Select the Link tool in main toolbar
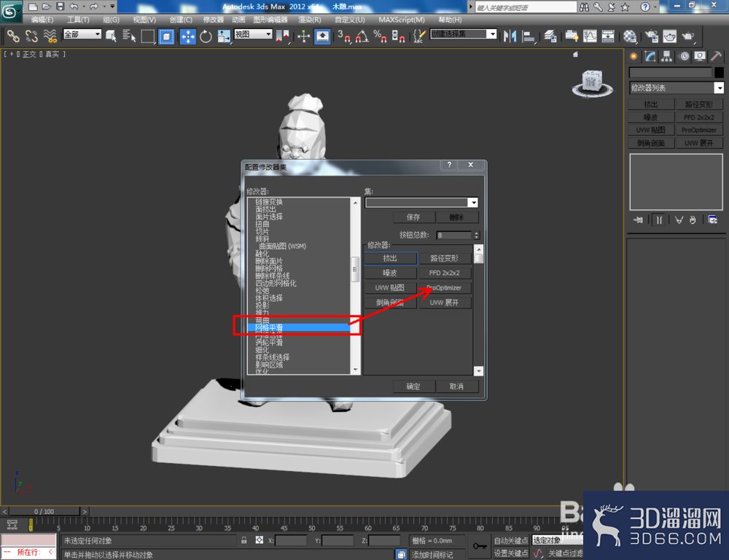The image size is (729, 560). point(13,36)
